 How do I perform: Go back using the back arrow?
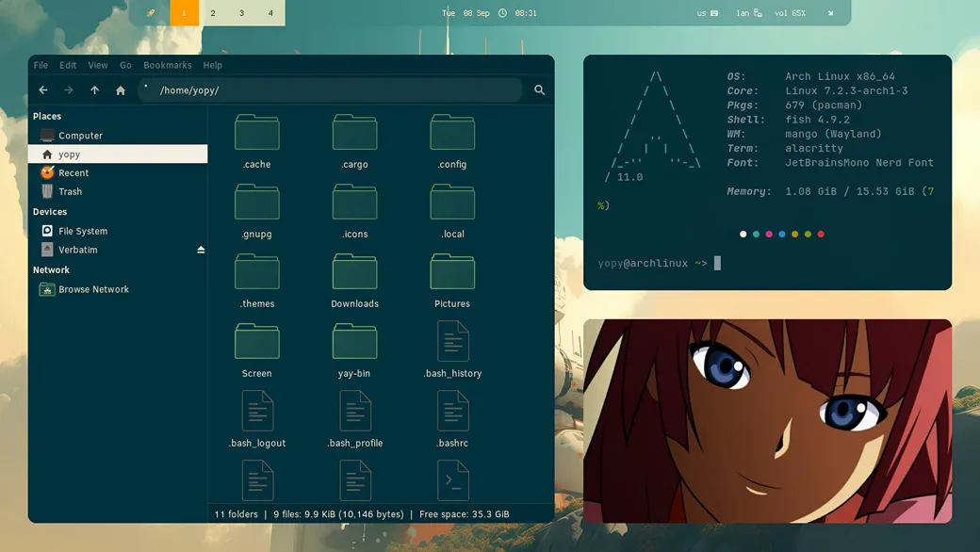[x=43, y=89]
